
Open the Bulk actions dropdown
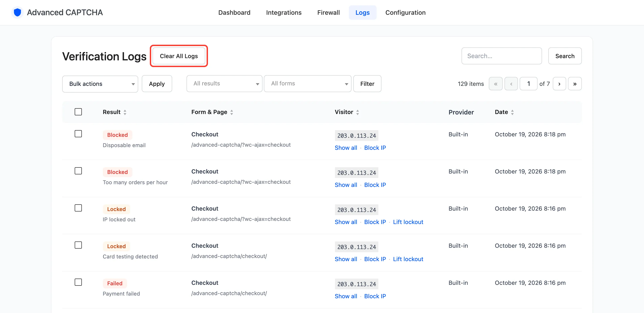pyautogui.click(x=100, y=84)
